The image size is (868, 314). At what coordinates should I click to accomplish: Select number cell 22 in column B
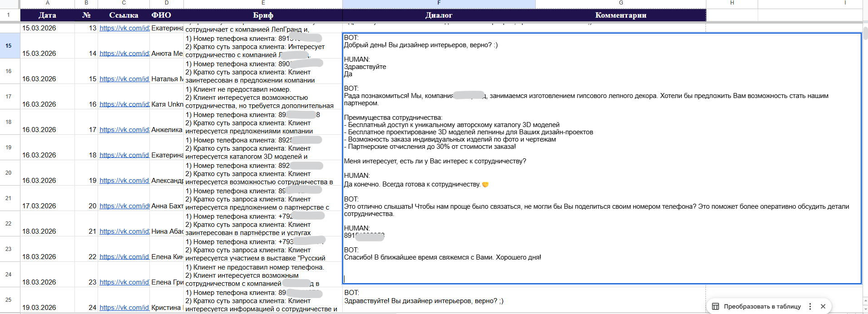click(x=86, y=249)
